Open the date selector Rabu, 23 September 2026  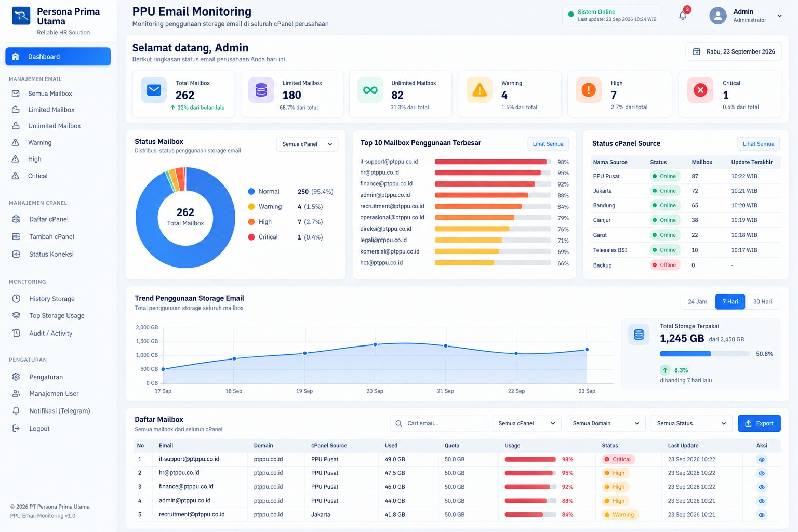click(x=734, y=51)
